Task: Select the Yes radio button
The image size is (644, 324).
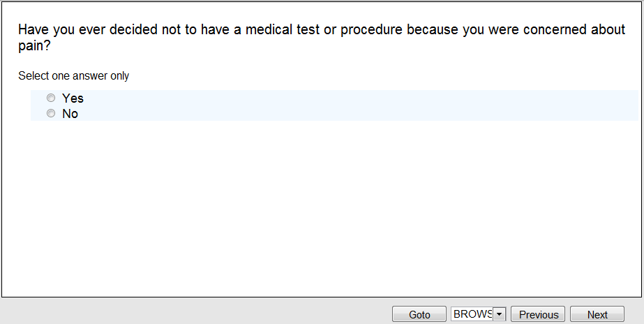Action: (x=51, y=98)
